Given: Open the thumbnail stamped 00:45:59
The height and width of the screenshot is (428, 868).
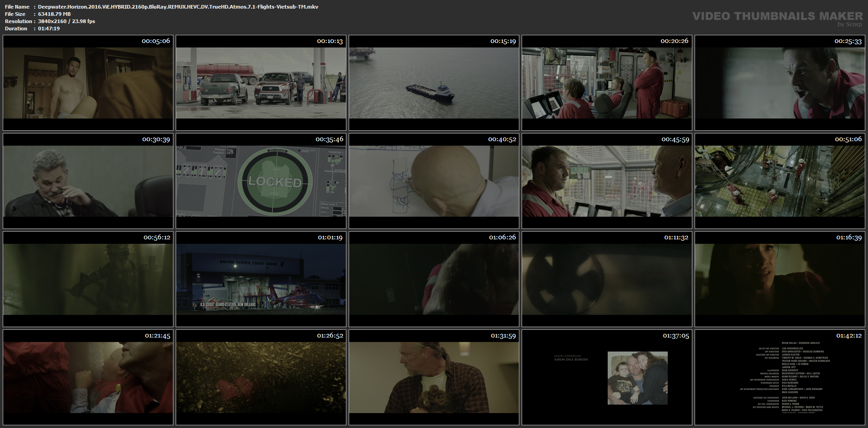Looking at the screenshot, I should pyautogui.click(x=607, y=181).
